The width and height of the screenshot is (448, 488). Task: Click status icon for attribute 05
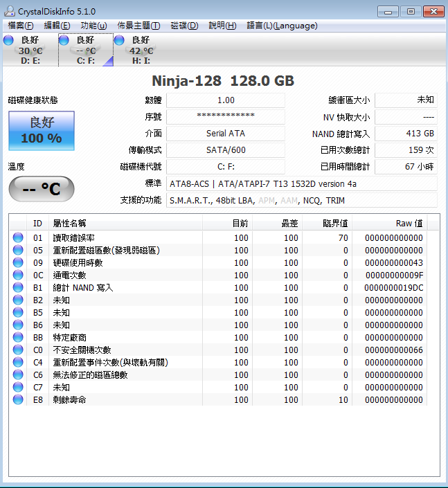pos(18,250)
